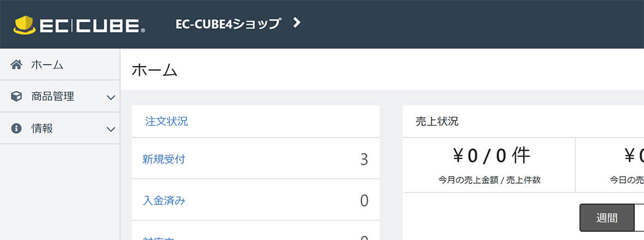Screen dimensions: 644x240
Task: Click the 新規受付 count number 3
Action: [364, 160]
